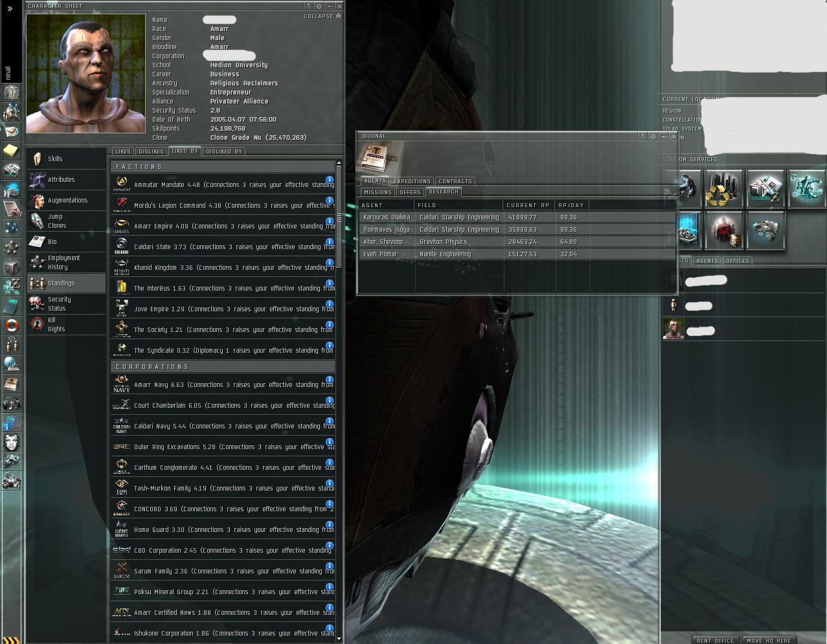Pin the Character Sheet window
The image size is (827, 644).
tap(319, 6)
